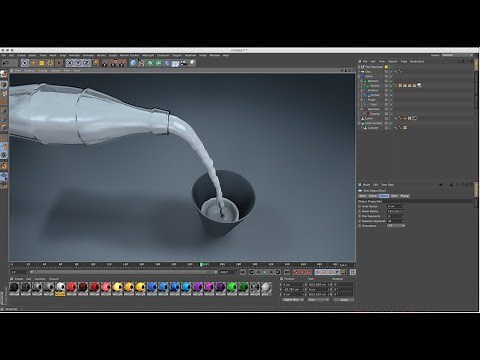Select the Rotate tool
The height and width of the screenshot is (360, 480).
pyautogui.click(x=50, y=63)
